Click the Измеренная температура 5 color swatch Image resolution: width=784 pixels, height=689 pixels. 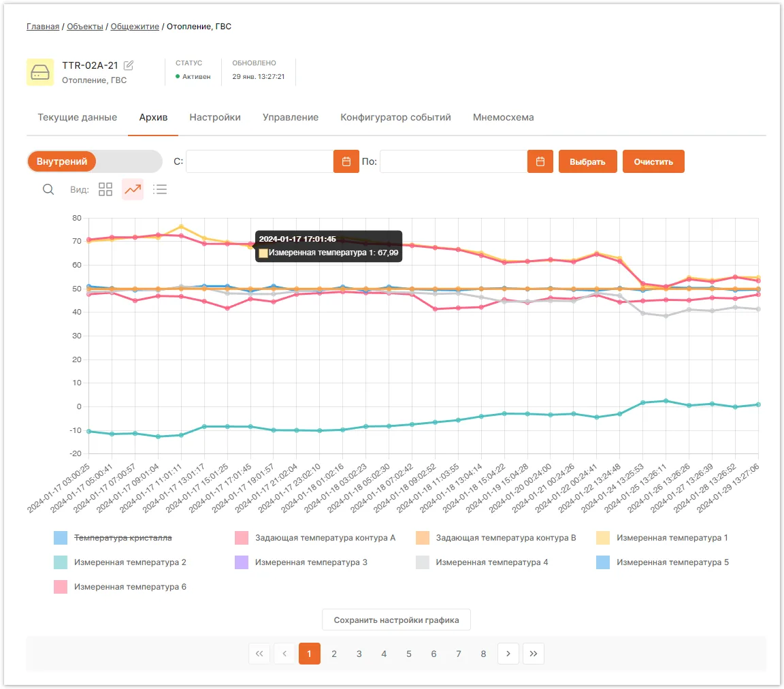(x=603, y=562)
